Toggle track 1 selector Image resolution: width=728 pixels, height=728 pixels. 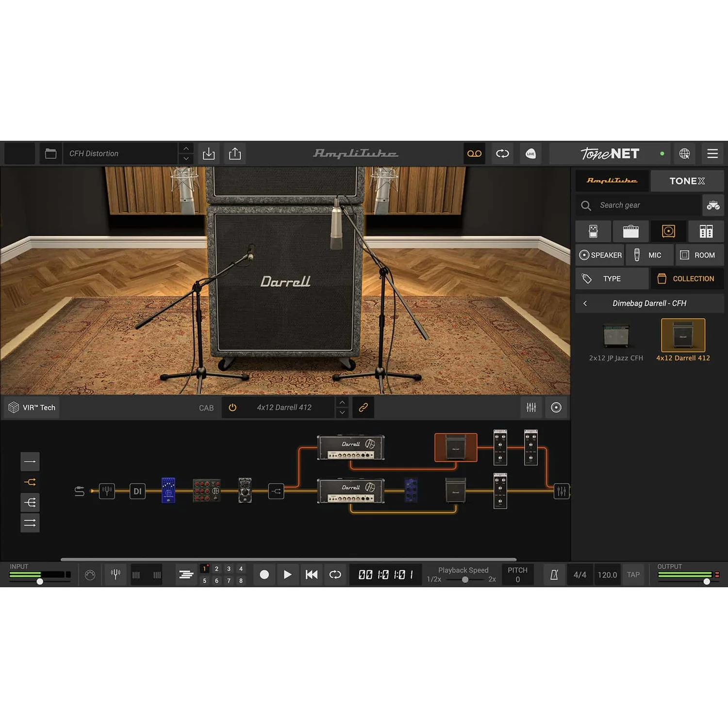[x=205, y=569]
